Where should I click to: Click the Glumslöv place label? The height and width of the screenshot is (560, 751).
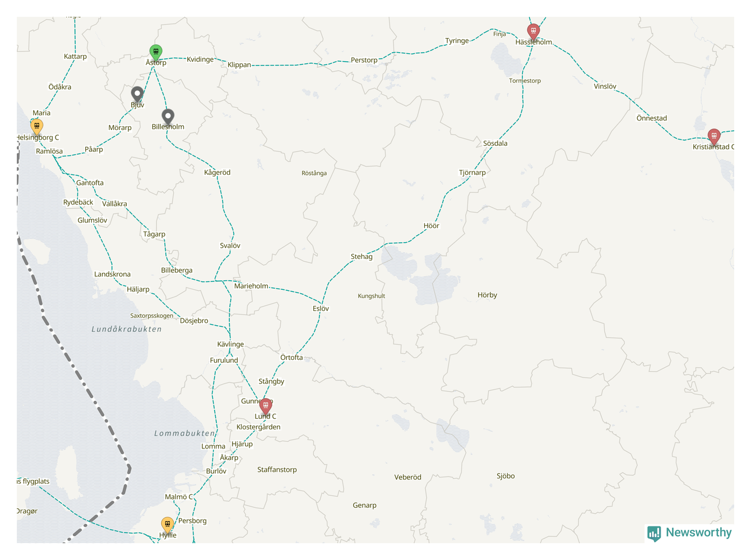92,220
